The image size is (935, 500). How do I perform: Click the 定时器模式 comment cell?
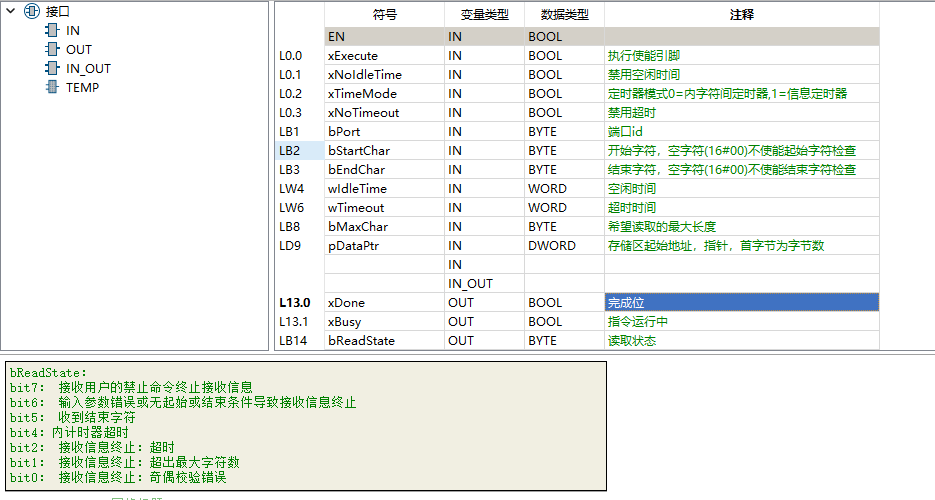click(x=742, y=94)
